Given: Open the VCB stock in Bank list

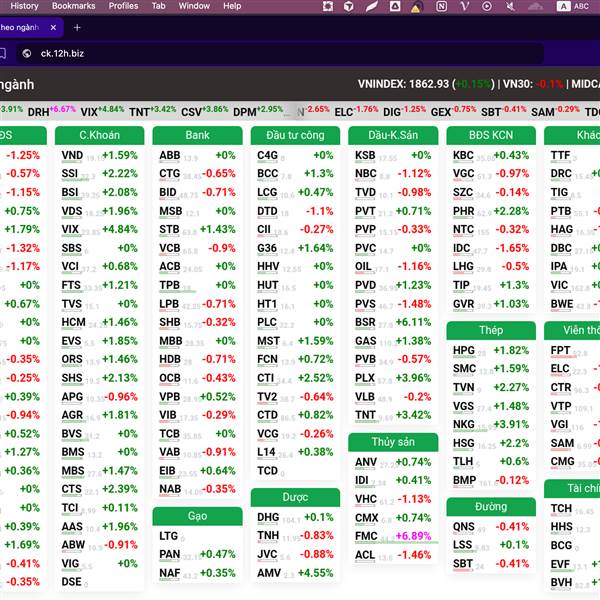Looking at the screenshot, I should click(x=170, y=248).
